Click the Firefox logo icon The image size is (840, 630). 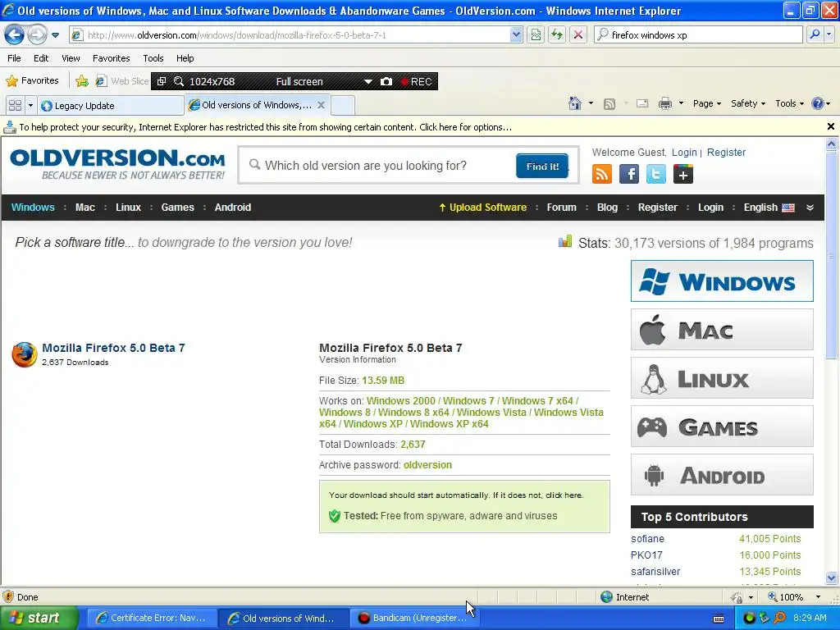pyautogui.click(x=24, y=354)
